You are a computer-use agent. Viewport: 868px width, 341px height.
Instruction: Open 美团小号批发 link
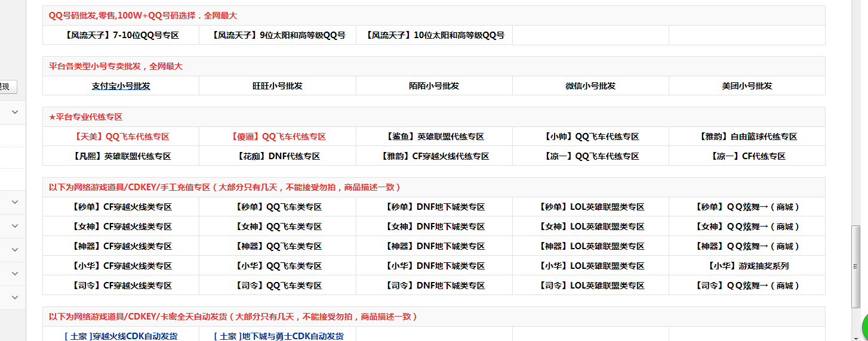747,86
